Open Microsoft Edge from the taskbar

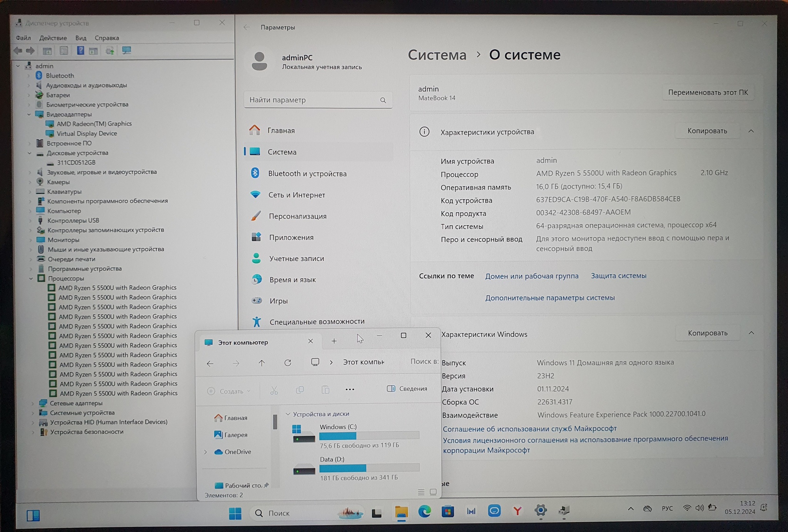pyautogui.click(x=424, y=511)
